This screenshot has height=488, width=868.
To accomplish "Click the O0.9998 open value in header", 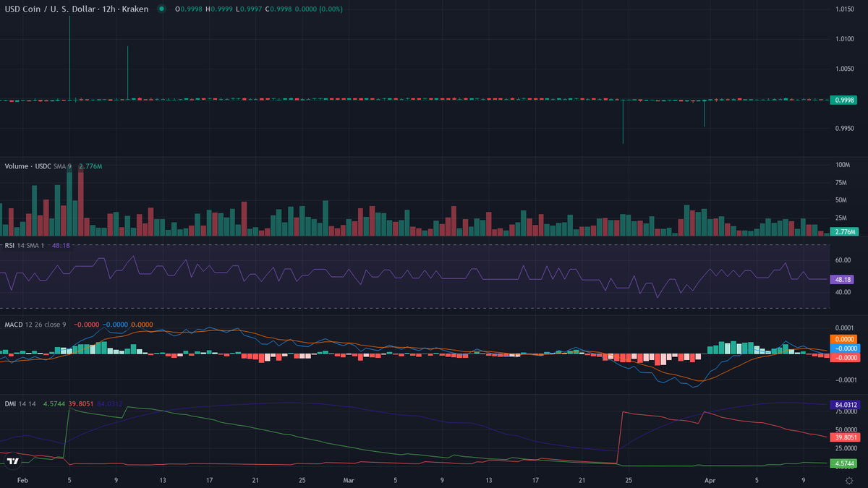I will pos(188,9).
